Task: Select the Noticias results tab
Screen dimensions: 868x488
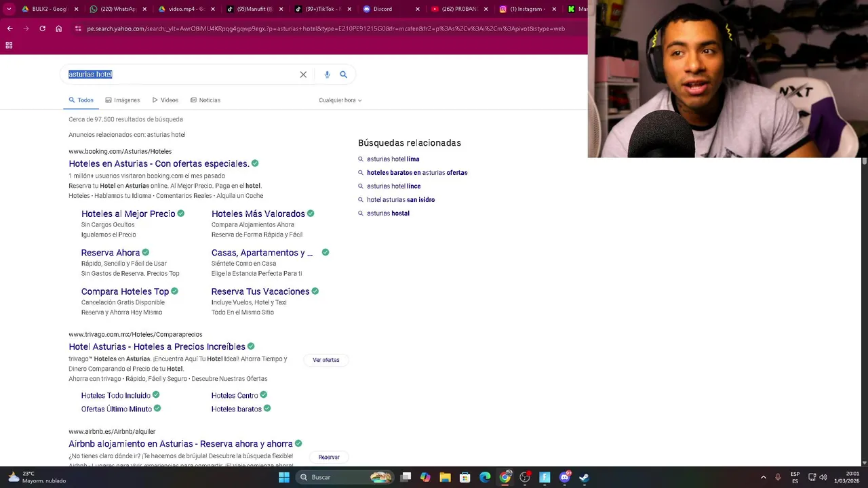Action: click(x=205, y=100)
